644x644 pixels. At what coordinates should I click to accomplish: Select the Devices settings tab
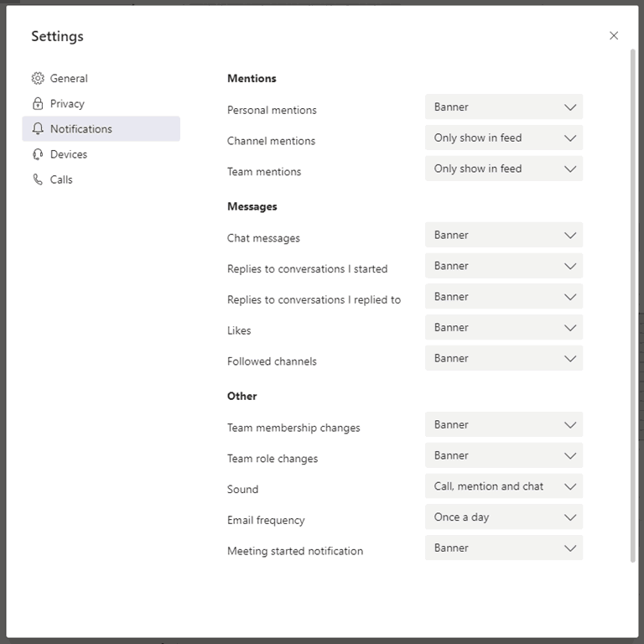tap(69, 154)
